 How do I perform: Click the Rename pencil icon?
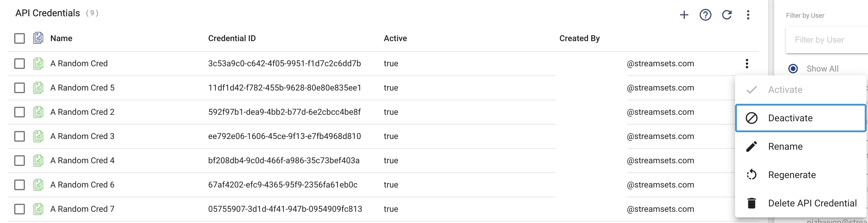coord(751,146)
